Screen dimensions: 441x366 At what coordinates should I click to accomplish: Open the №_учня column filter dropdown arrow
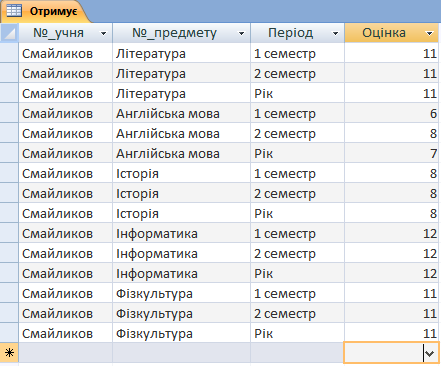pyautogui.click(x=103, y=33)
